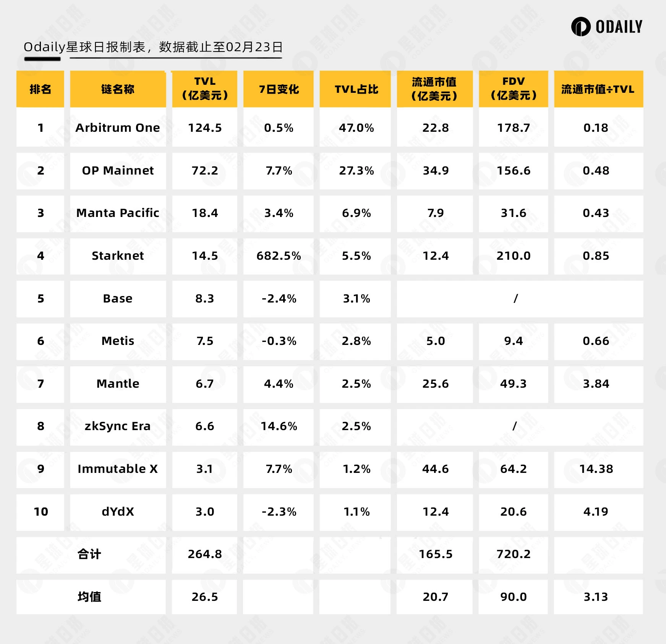666x644 pixels.
Task: Click the 合计 total row label
Action: coord(89,554)
